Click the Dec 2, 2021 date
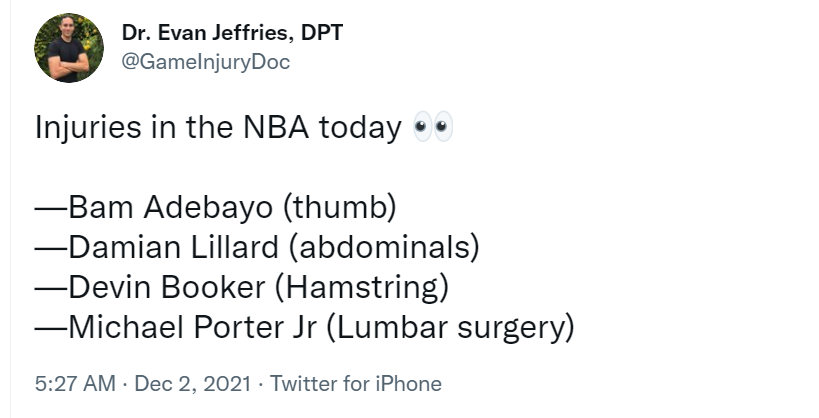 (193, 384)
